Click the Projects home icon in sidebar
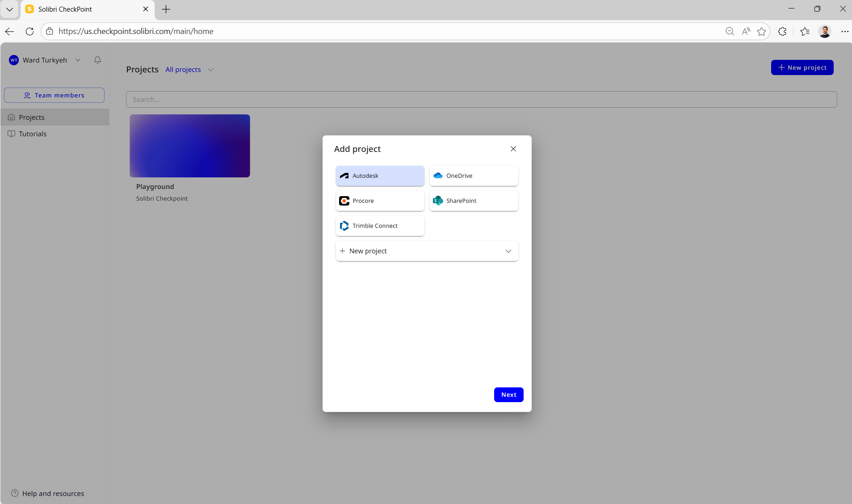Image resolution: width=852 pixels, height=504 pixels. (x=11, y=117)
